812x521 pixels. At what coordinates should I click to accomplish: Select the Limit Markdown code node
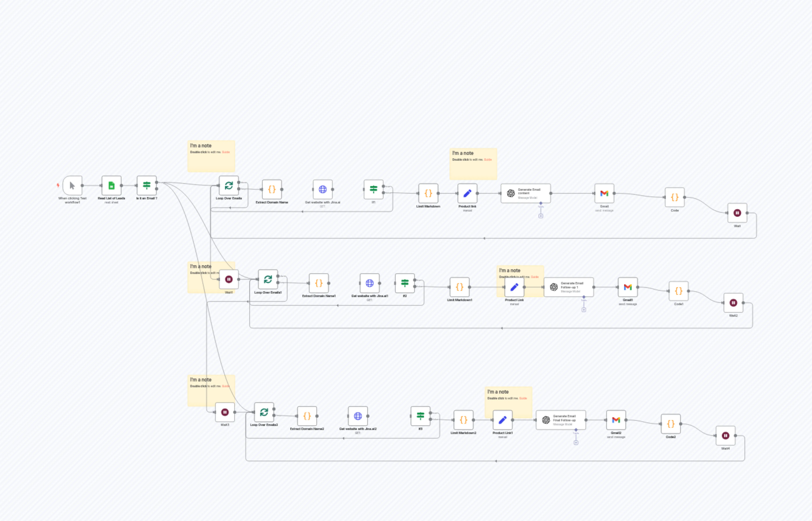point(428,193)
